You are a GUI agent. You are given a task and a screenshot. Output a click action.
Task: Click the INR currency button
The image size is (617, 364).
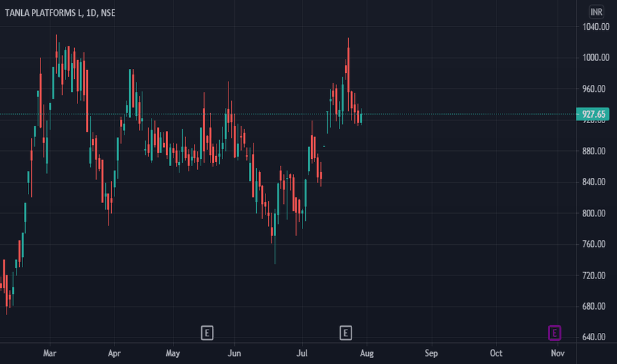point(596,12)
